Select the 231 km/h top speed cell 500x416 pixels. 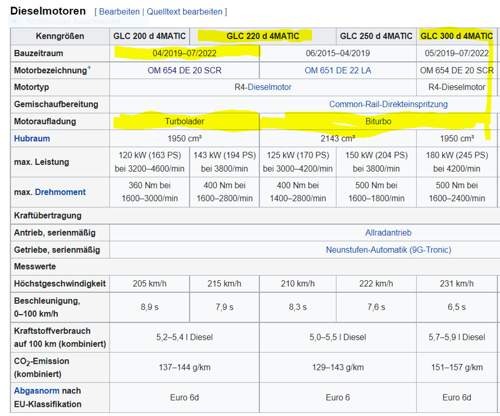[457, 284]
